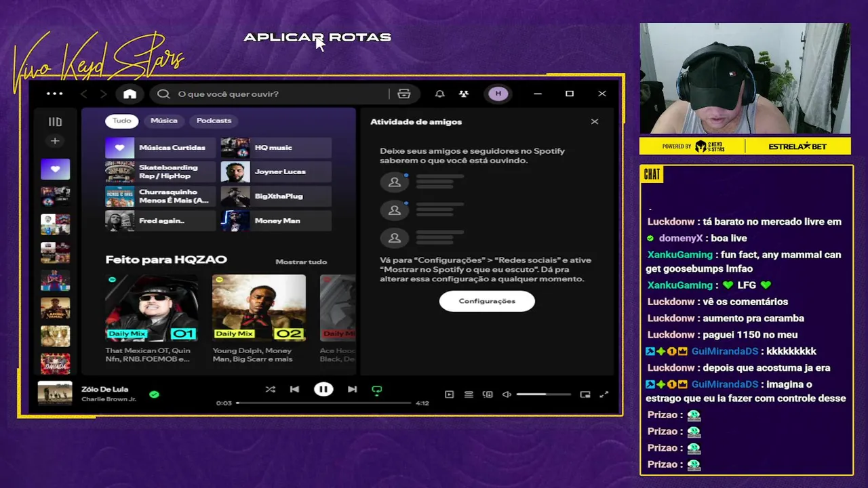Select the Tudo filter chip
Image resolution: width=868 pixels, height=488 pixels.
(x=122, y=121)
